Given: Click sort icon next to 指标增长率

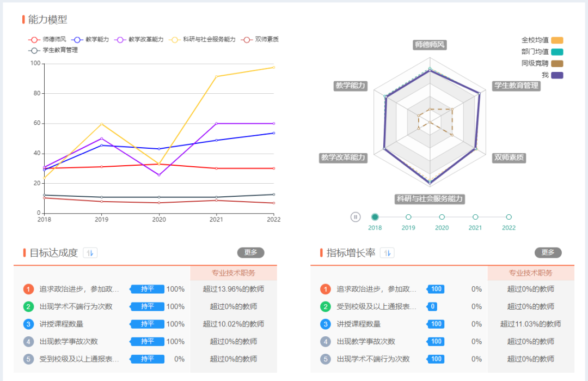Looking at the screenshot, I should pos(387,253).
